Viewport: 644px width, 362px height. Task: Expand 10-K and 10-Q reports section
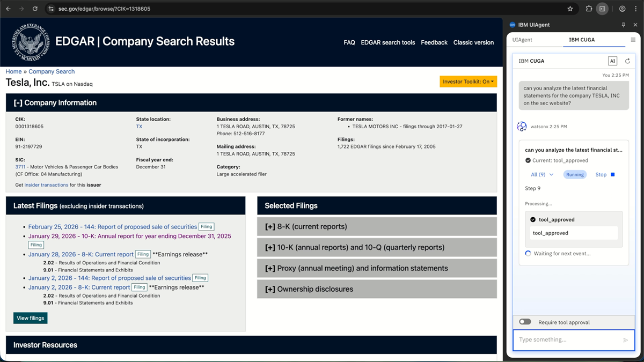[377, 247]
